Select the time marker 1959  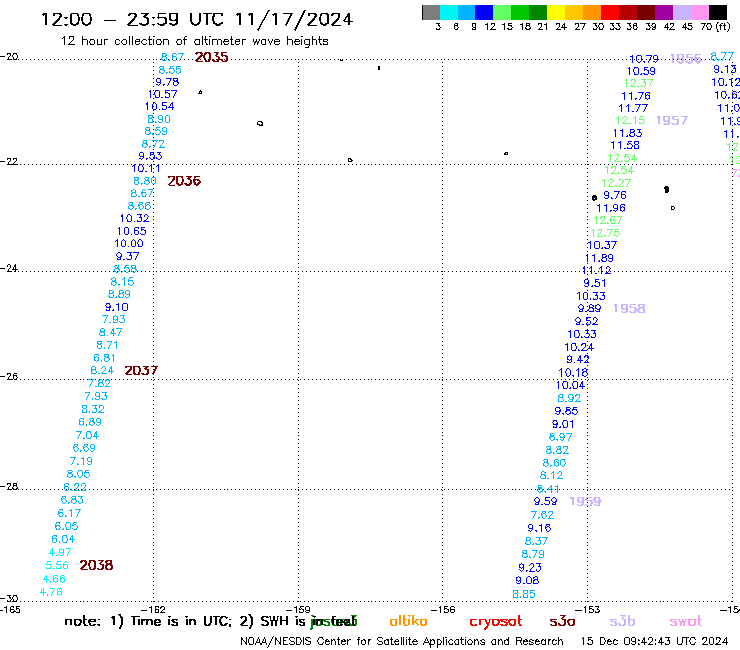pyautogui.click(x=585, y=501)
